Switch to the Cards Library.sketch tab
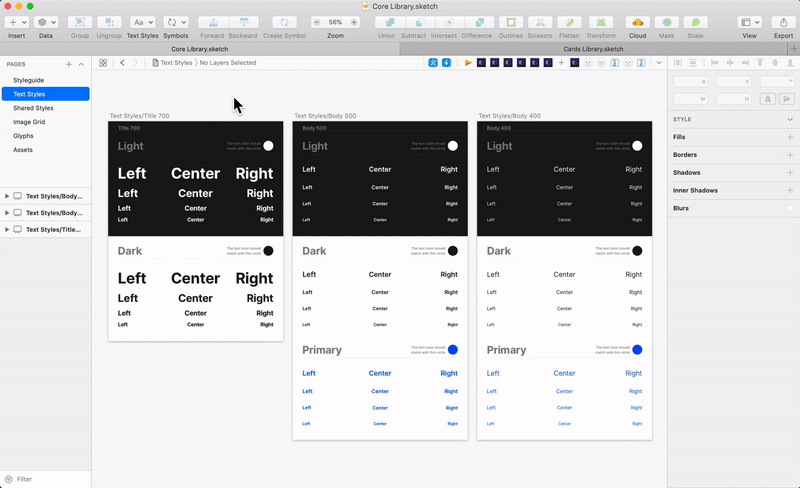Viewport: 800px width, 488px height. click(x=593, y=49)
